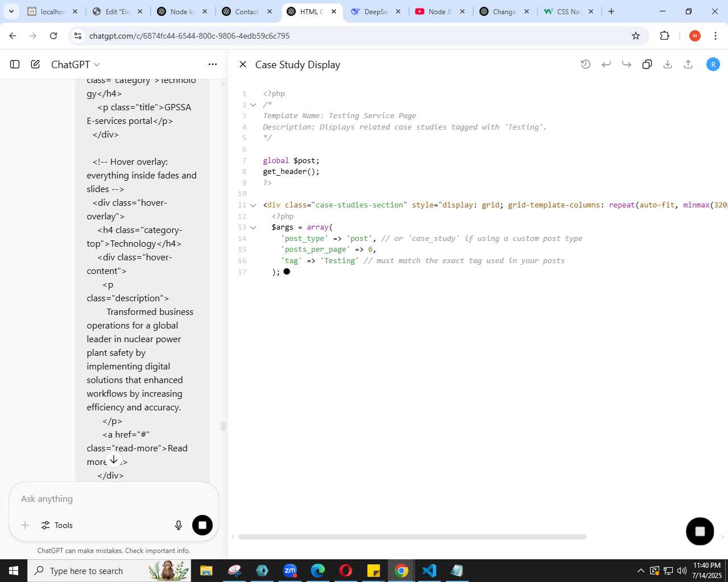Close the HTML C active tab
Viewport: 728px width, 582px height.
coord(334,11)
